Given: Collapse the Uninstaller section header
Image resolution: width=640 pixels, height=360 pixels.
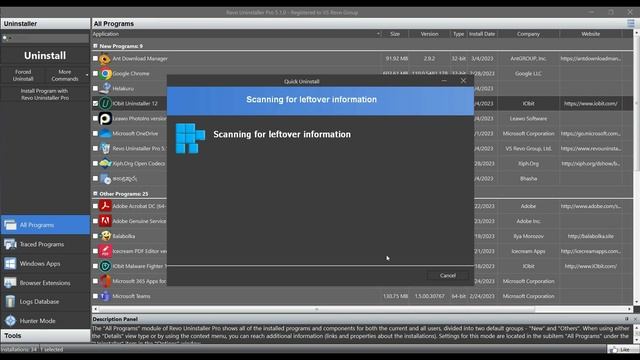Looking at the screenshot, I should 45,24.
